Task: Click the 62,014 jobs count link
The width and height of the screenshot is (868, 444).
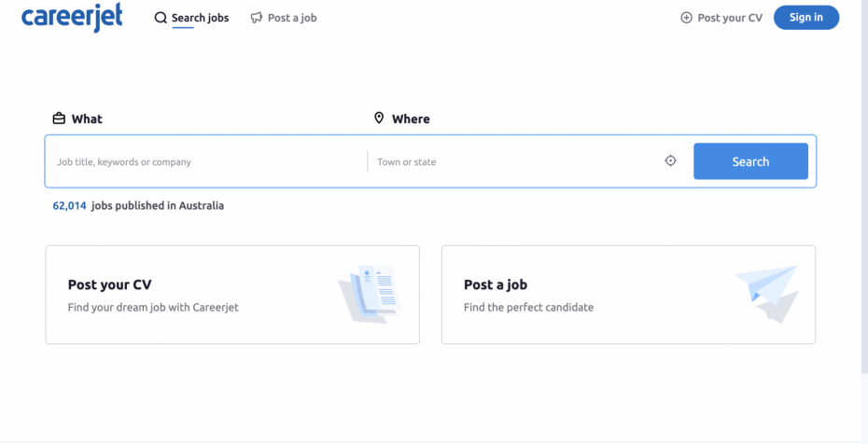Action: [x=69, y=206]
